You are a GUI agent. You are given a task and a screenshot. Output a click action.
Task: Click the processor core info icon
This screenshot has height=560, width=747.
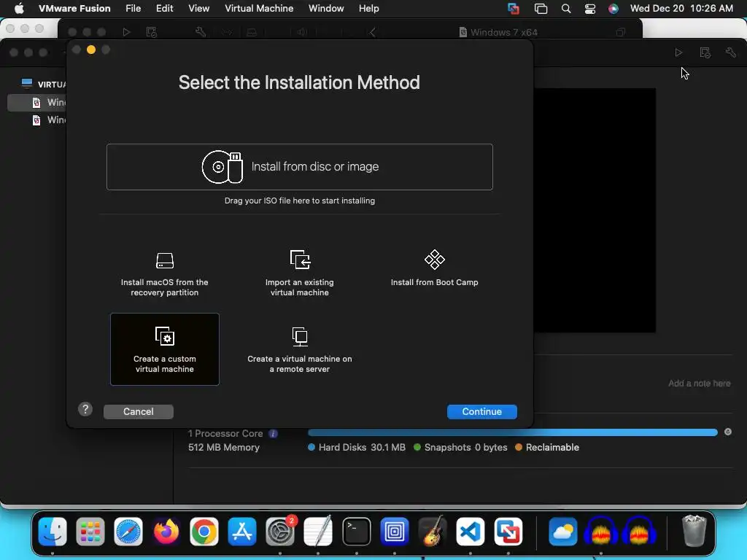click(273, 434)
